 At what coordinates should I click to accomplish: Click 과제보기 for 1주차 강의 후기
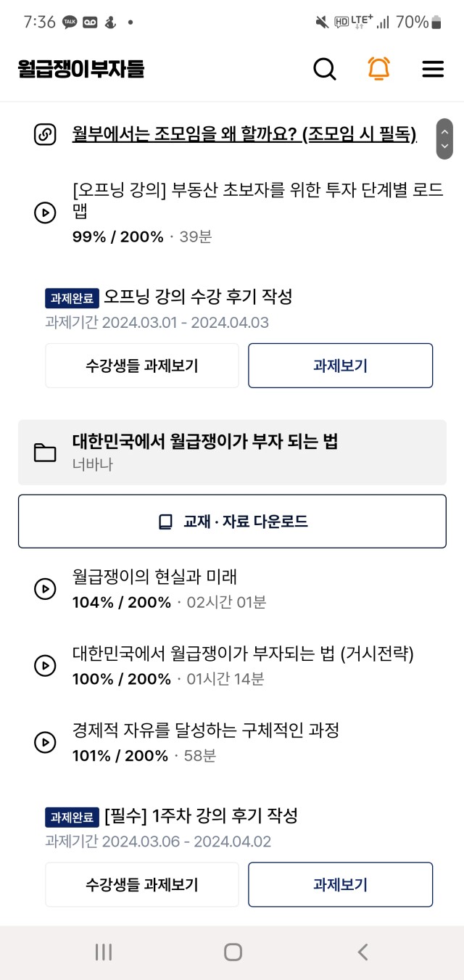340,884
